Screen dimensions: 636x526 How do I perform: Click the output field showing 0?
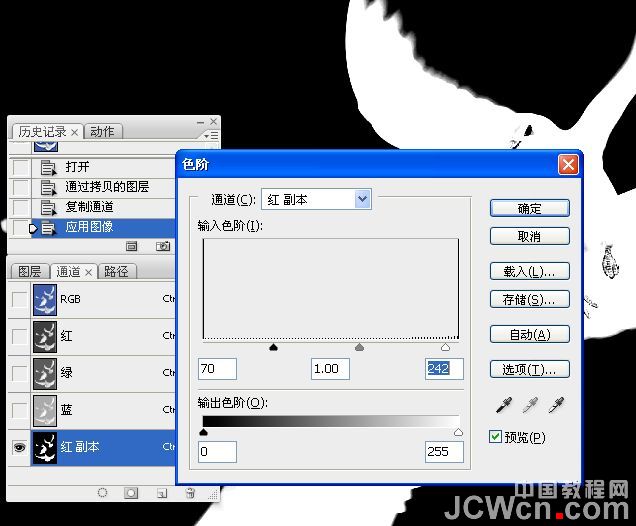point(217,452)
